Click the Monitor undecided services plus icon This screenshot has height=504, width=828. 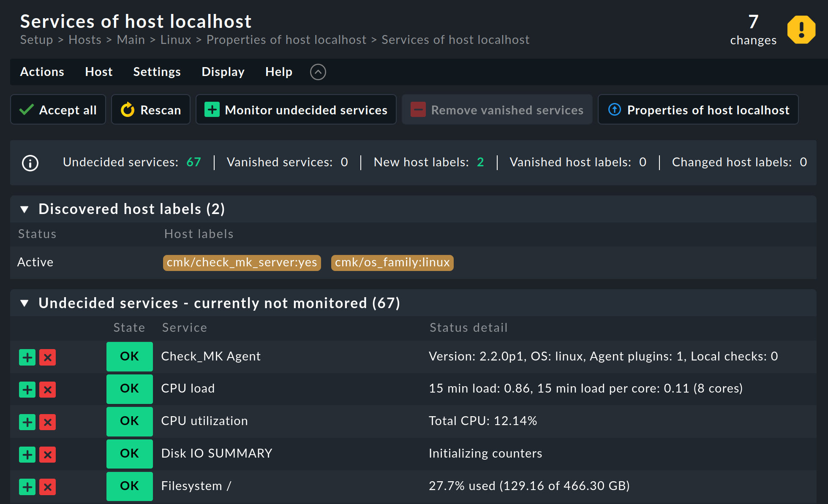(212, 110)
